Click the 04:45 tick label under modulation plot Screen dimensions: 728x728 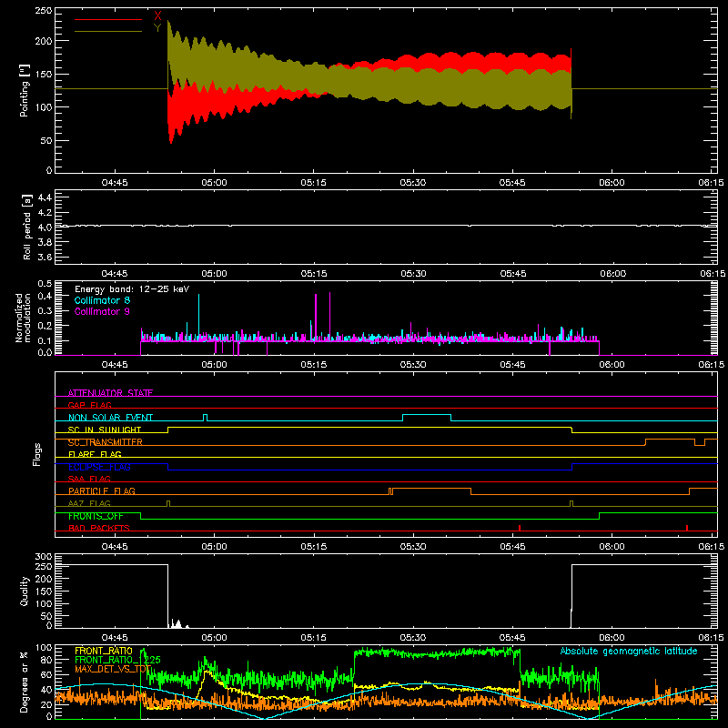coord(115,365)
